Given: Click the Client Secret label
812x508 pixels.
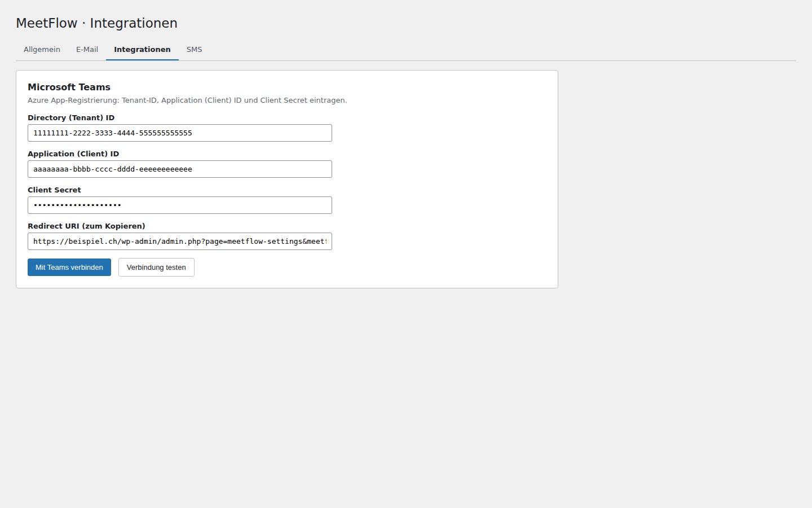Looking at the screenshot, I should pos(54,190).
